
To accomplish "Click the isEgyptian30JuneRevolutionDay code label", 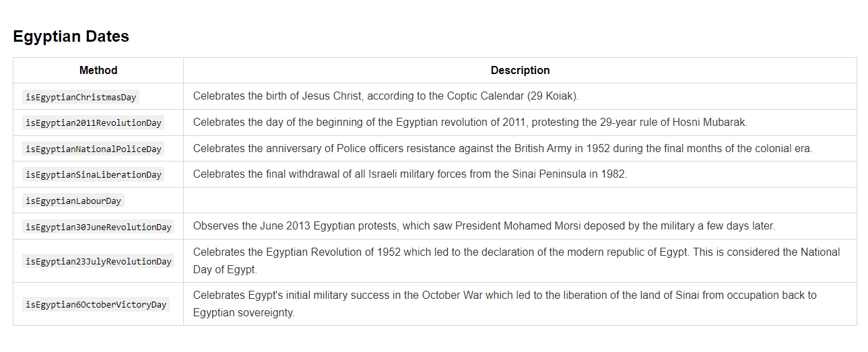I will [x=98, y=227].
